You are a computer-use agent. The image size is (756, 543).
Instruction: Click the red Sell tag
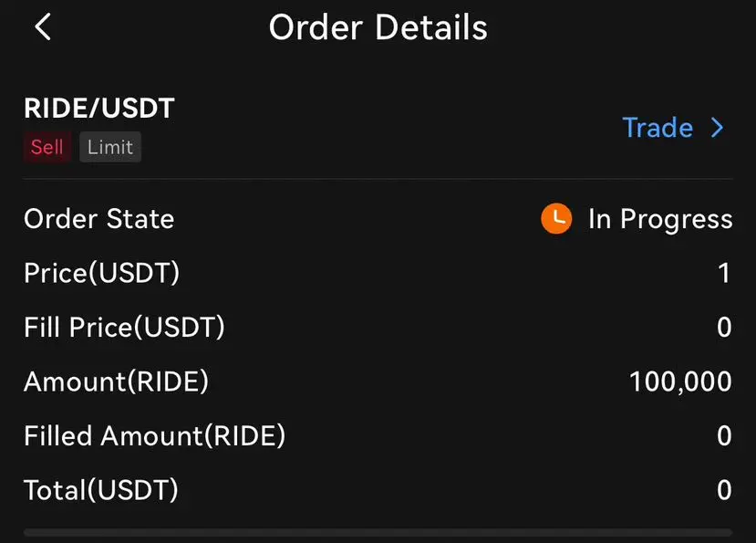pos(47,147)
